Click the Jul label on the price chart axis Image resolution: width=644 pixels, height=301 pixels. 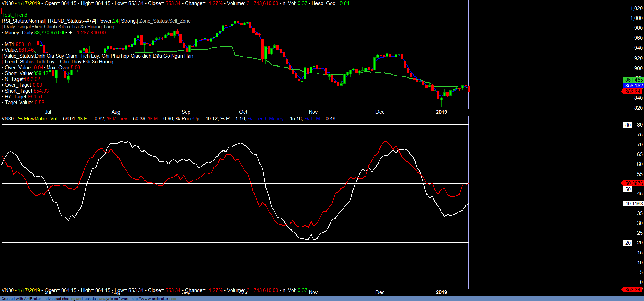tap(48, 112)
